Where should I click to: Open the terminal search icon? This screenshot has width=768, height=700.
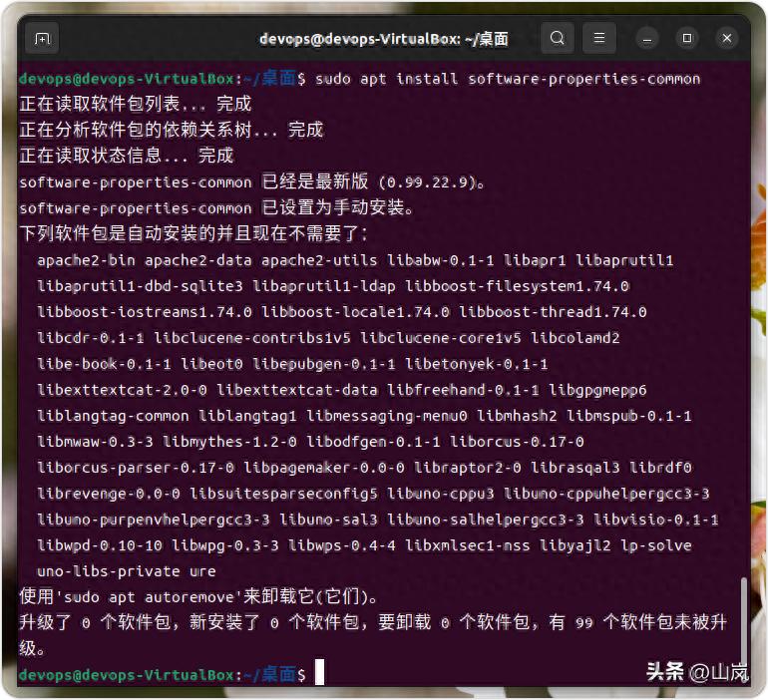557,38
